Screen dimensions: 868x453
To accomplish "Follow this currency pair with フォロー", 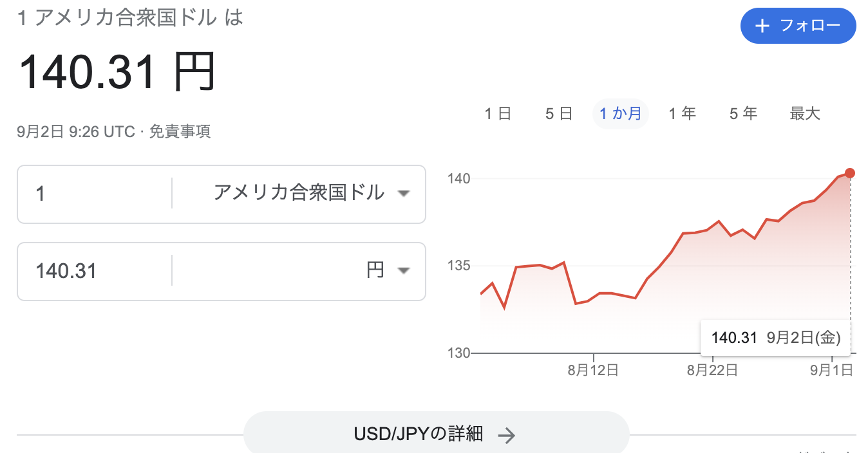I will point(798,26).
